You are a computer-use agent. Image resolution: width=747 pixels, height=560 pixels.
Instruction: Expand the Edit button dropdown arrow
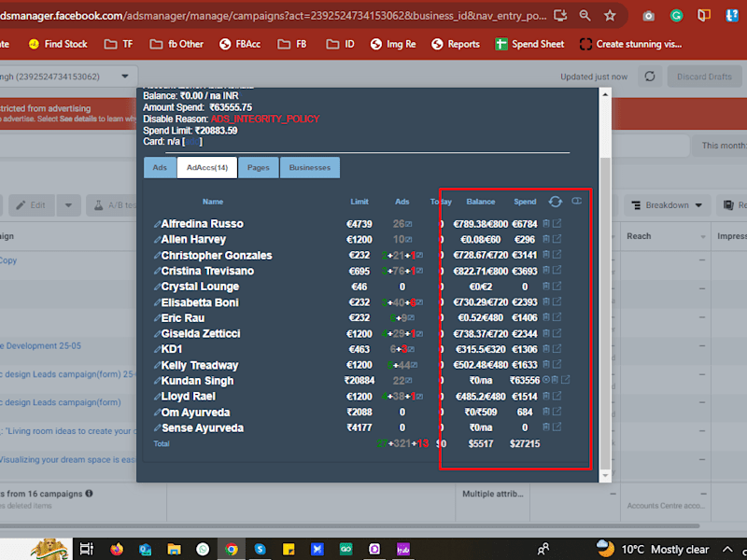(x=68, y=205)
